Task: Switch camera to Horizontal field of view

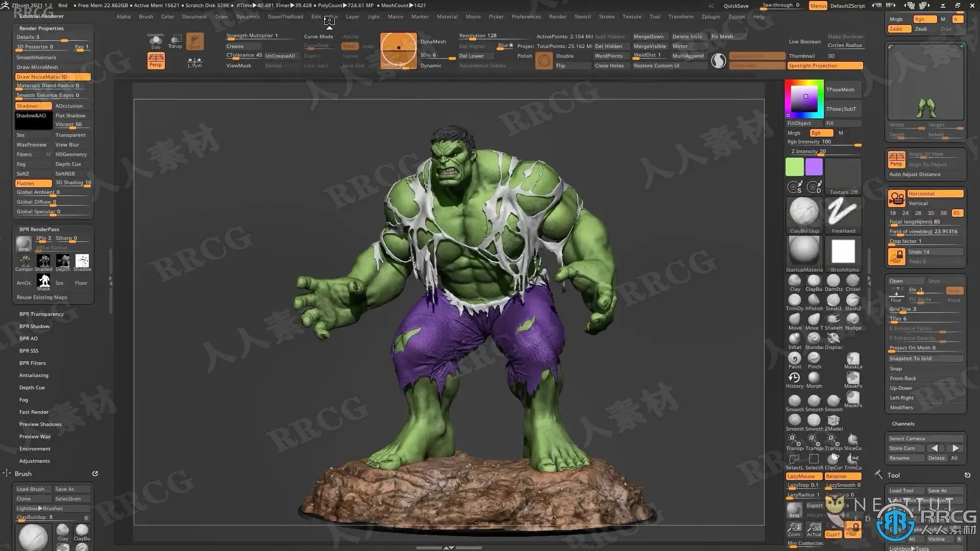Action: tap(935, 194)
